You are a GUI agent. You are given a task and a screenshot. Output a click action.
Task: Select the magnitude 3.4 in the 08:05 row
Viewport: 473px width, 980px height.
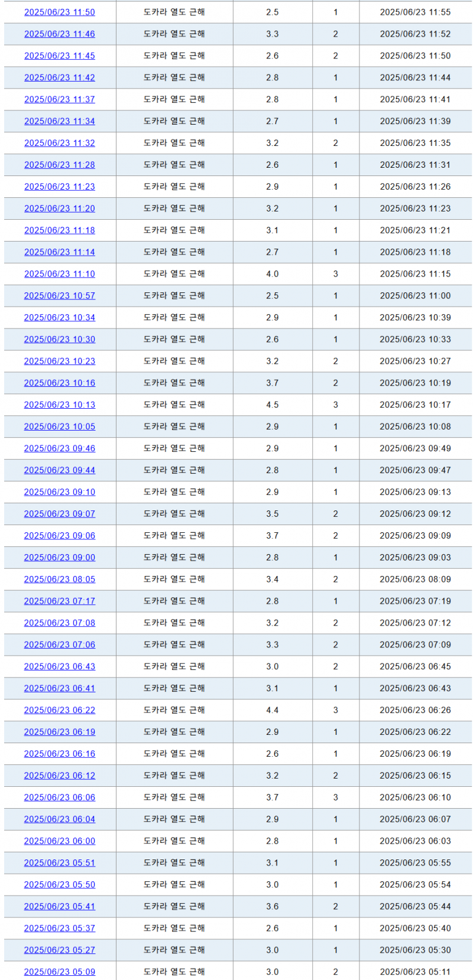273,580
